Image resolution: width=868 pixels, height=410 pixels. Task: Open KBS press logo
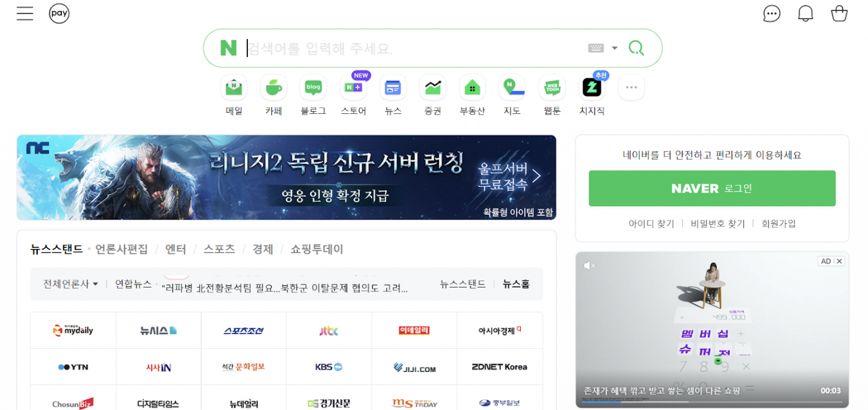pyautogui.click(x=329, y=367)
